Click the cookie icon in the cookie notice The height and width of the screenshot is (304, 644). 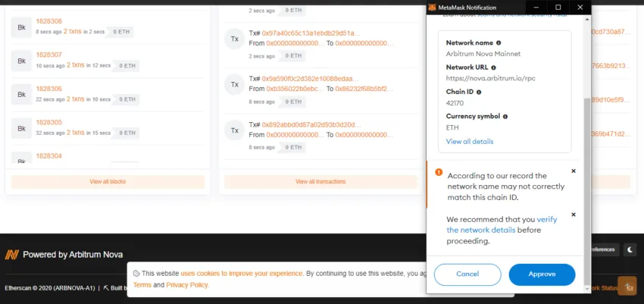(x=136, y=274)
